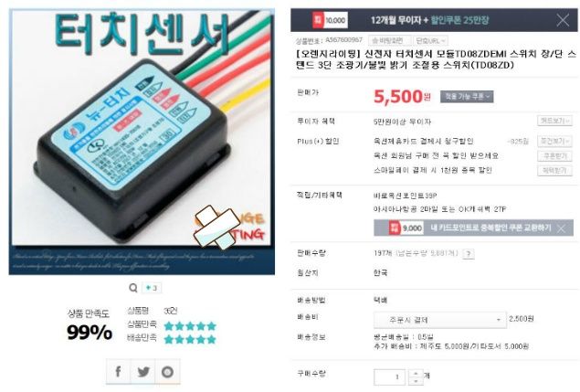Click the 혜택받기 button for 스마일페이
Viewport: 580px width, 392px height.
click(x=554, y=170)
